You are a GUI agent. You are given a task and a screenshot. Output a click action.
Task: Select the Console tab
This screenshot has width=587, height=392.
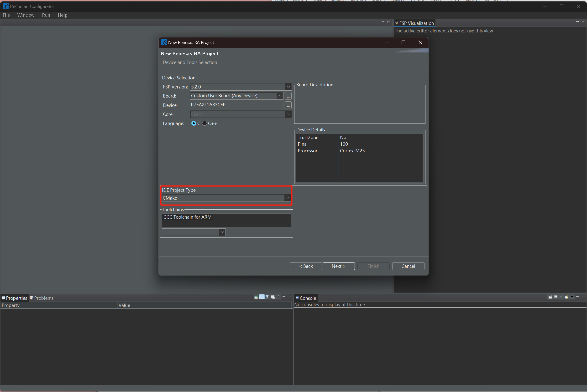pos(306,298)
